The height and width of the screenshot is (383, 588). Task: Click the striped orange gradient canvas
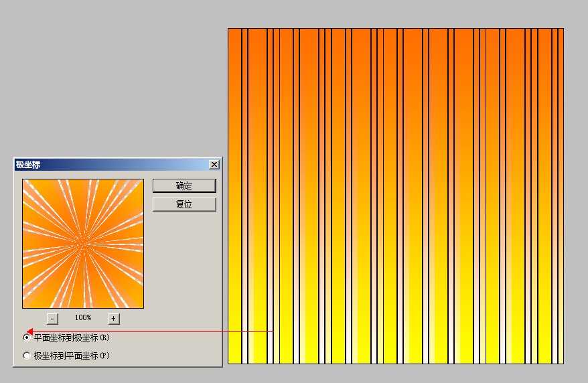[396, 196]
